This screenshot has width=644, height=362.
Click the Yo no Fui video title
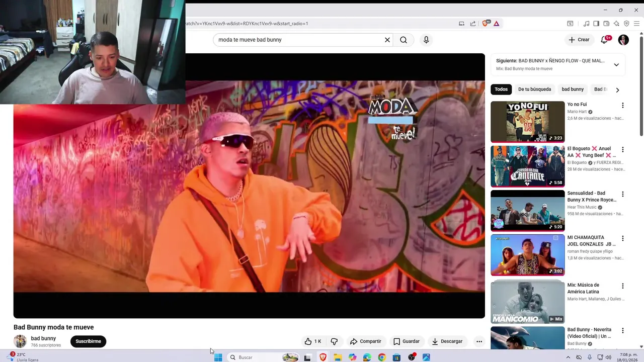point(577,105)
